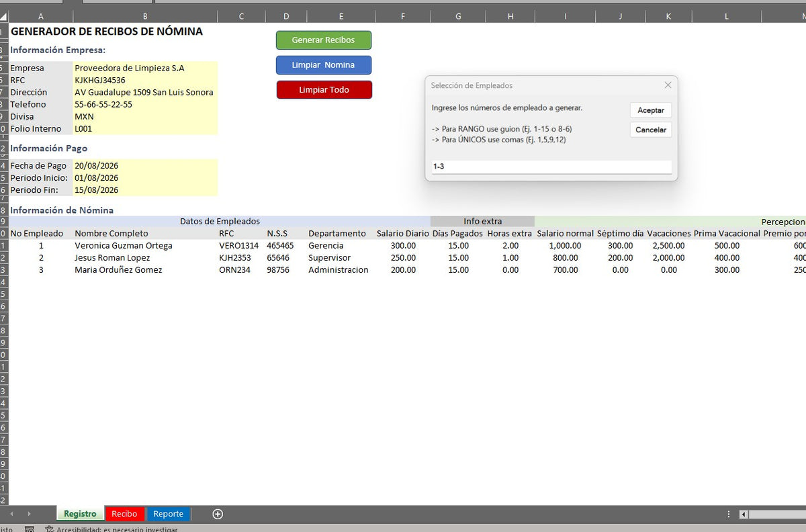Viewport: 806px width, 532px height.
Task: Select RFC cell ORN234
Action: 241,269
